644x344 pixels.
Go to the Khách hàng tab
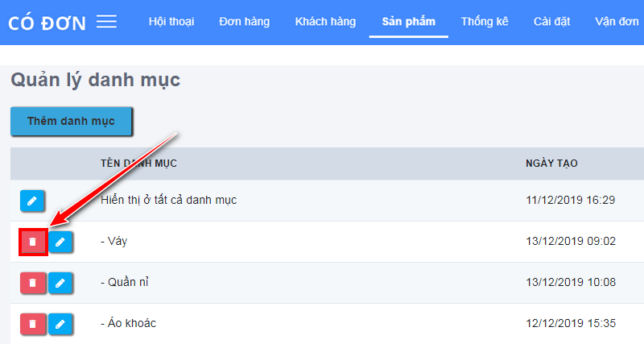[x=325, y=22]
